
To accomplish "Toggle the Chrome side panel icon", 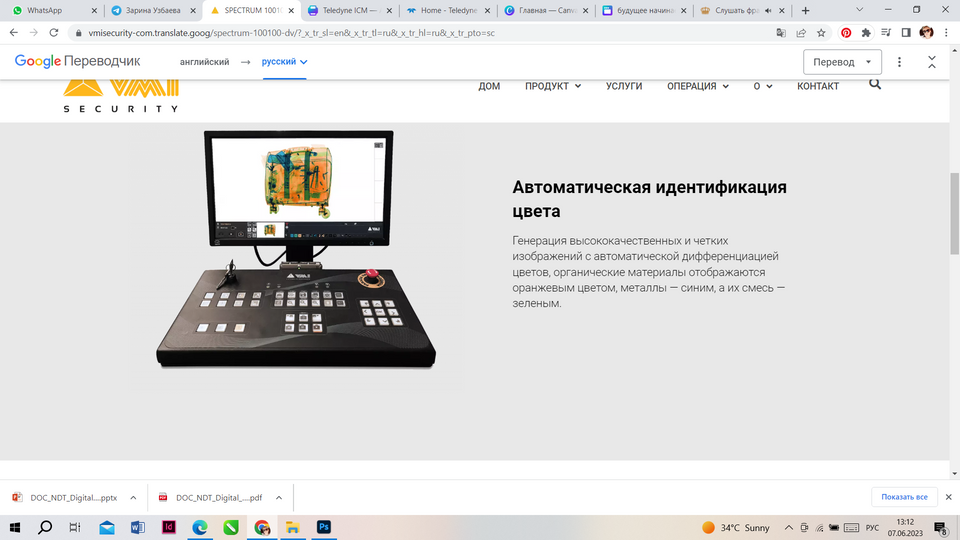I will [906, 32].
